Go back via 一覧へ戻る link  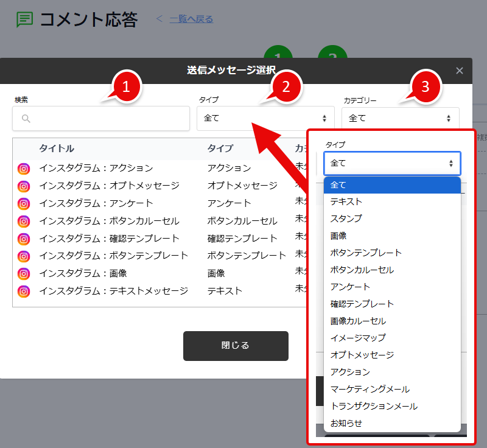[191, 19]
